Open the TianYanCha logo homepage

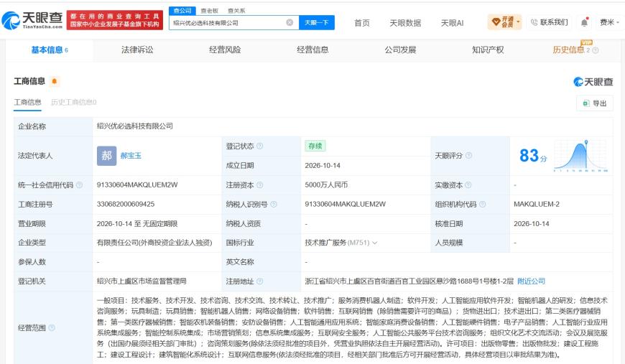point(32,20)
